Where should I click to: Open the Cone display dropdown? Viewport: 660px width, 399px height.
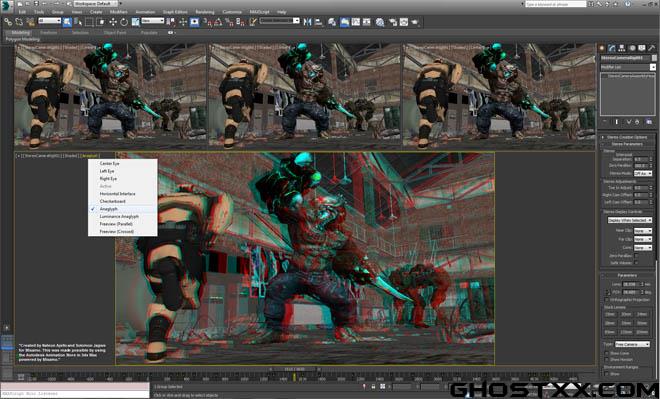(x=643, y=247)
